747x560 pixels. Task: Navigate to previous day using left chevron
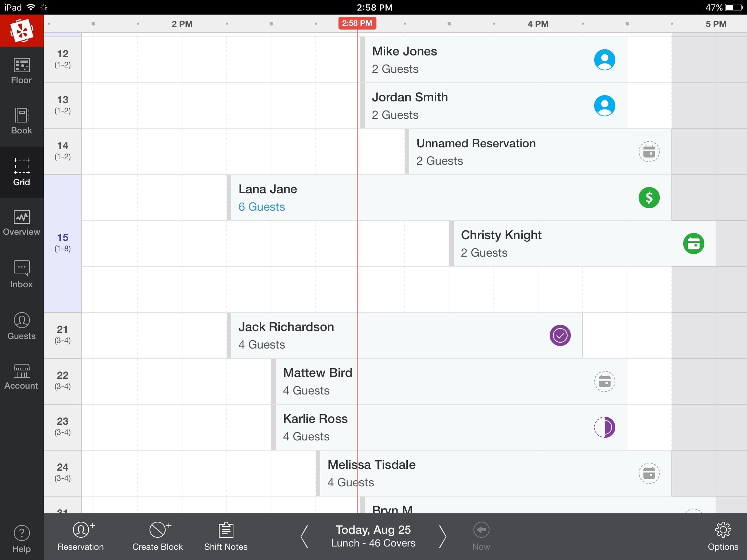pos(303,536)
